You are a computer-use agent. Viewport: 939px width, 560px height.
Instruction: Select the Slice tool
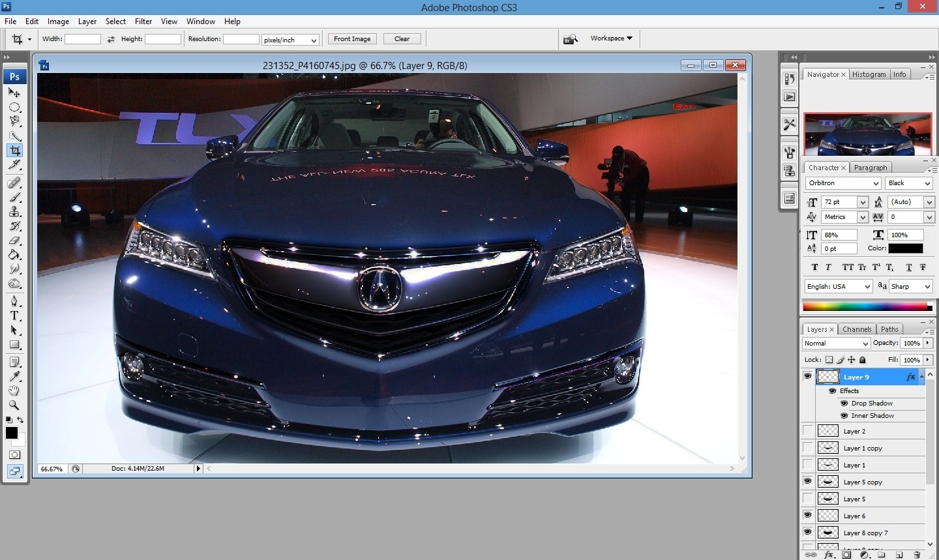tap(14, 165)
